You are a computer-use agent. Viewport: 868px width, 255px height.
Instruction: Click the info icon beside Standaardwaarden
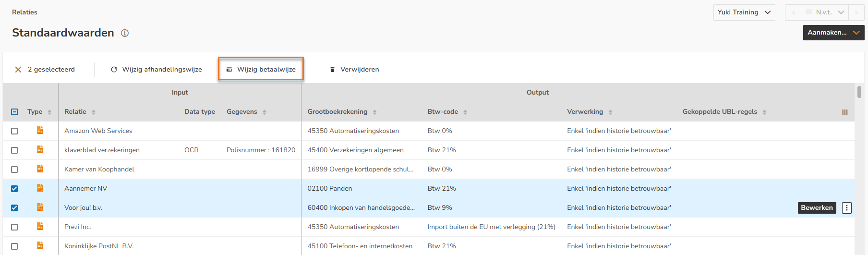[x=125, y=33]
